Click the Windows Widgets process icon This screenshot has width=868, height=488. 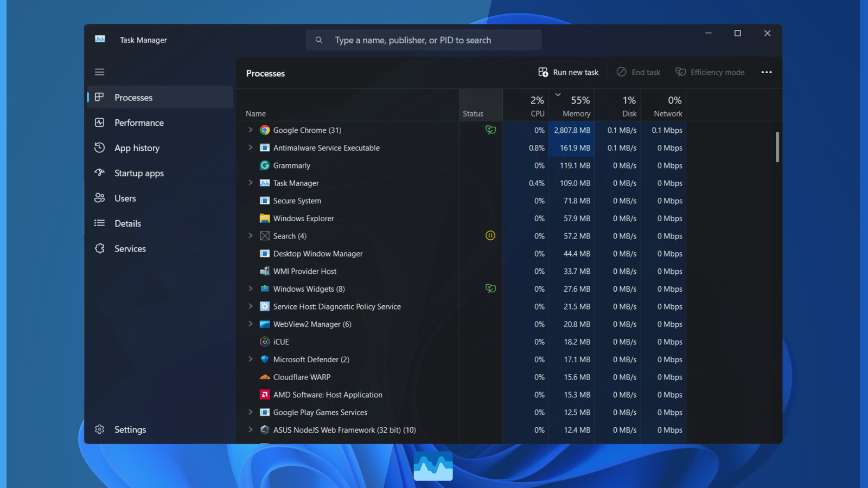coord(265,289)
